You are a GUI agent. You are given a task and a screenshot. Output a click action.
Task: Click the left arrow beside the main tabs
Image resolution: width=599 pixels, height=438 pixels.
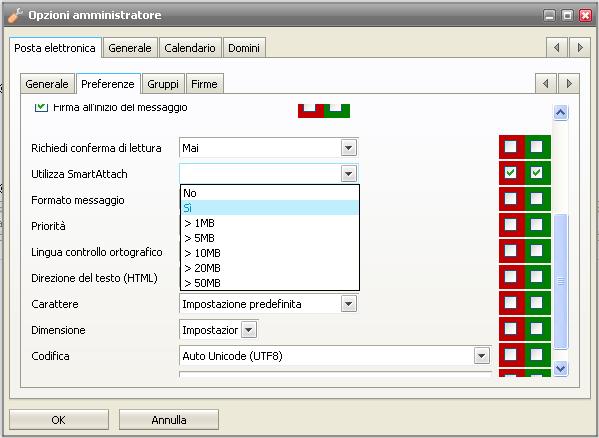coord(557,48)
